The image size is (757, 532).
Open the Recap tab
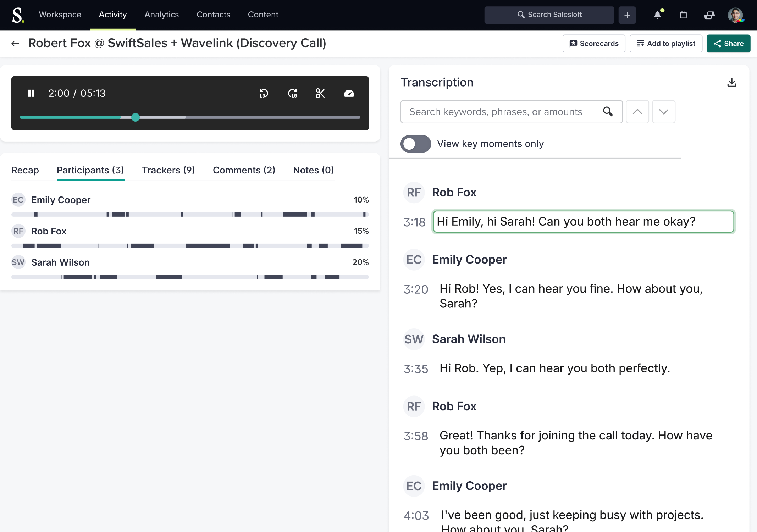pyautogui.click(x=25, y=170)
